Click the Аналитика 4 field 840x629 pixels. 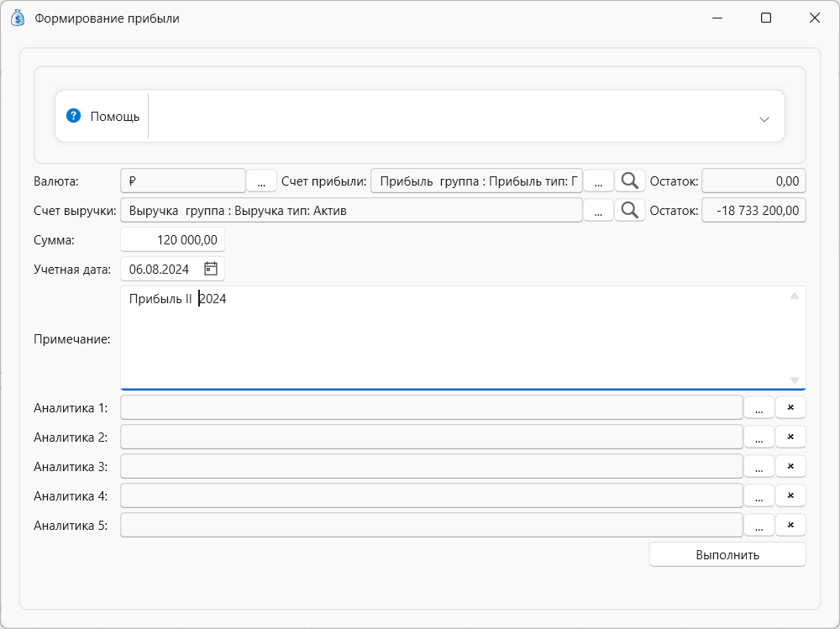click(432, 495)
